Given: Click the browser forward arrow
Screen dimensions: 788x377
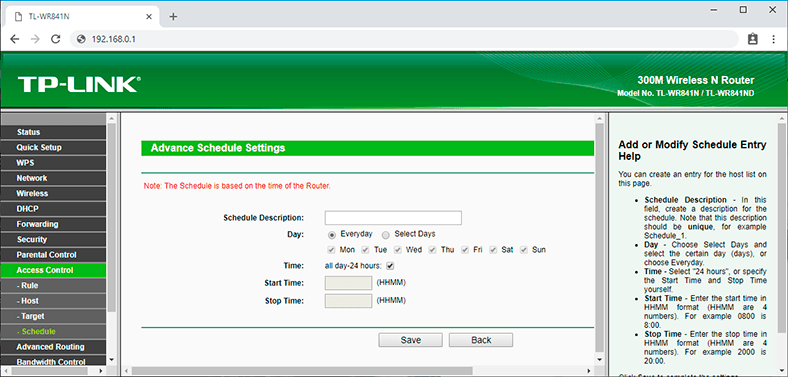Looking at the screenshot, I should (x=35, y=39).
